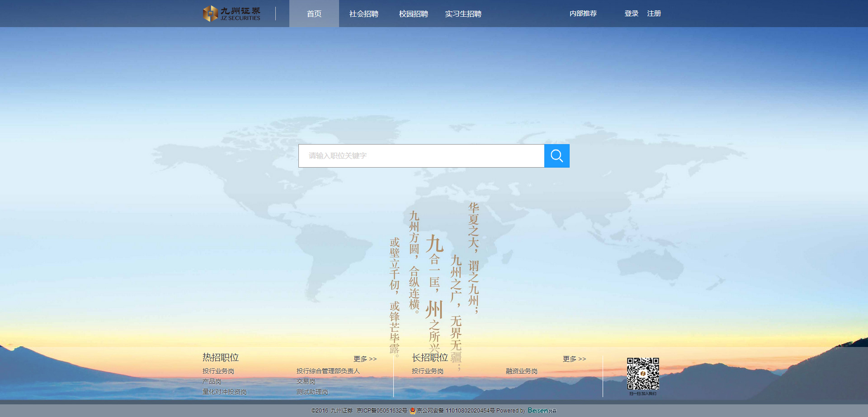The image size is (868, 417).
Task: Show more jobs under 长招职位
Action: [x=574, y=359]
